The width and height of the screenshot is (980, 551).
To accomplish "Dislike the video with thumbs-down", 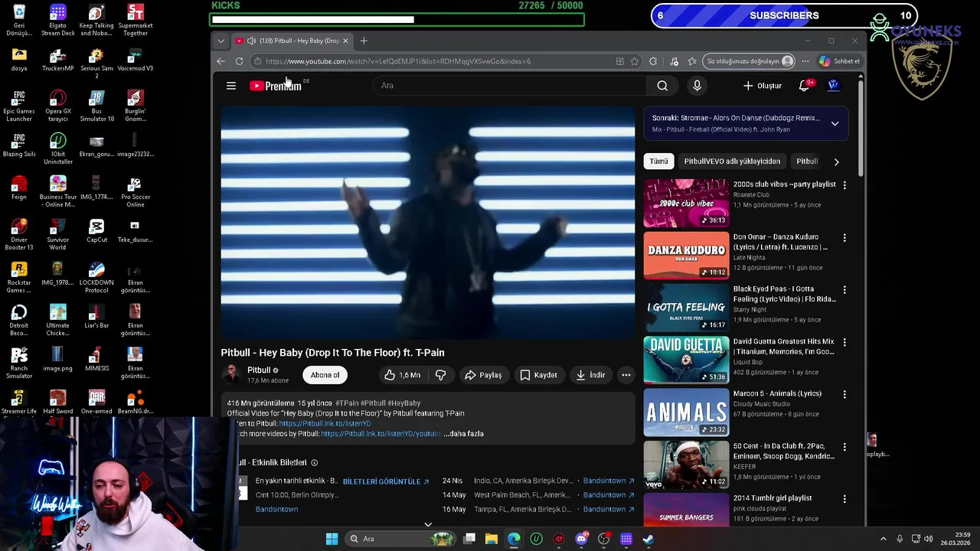I will 441,375.
